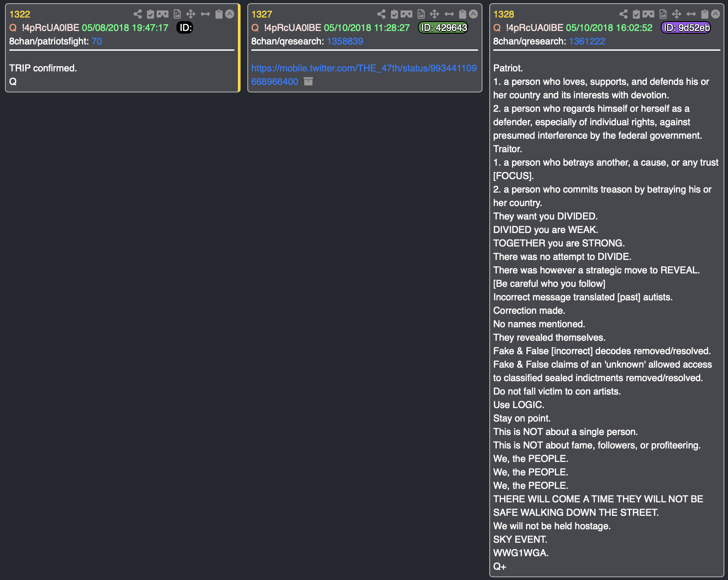The image size is (728, 580).
Task: Share post 1327 via share icon
Action: point(382,14)
